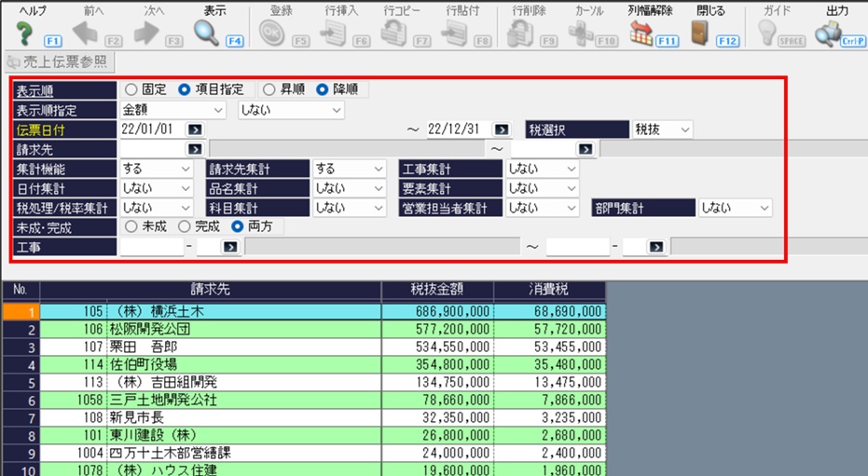Click the 税抜金額 column header
The width and height of the screenshot is (868, 476).
[436, 290]
